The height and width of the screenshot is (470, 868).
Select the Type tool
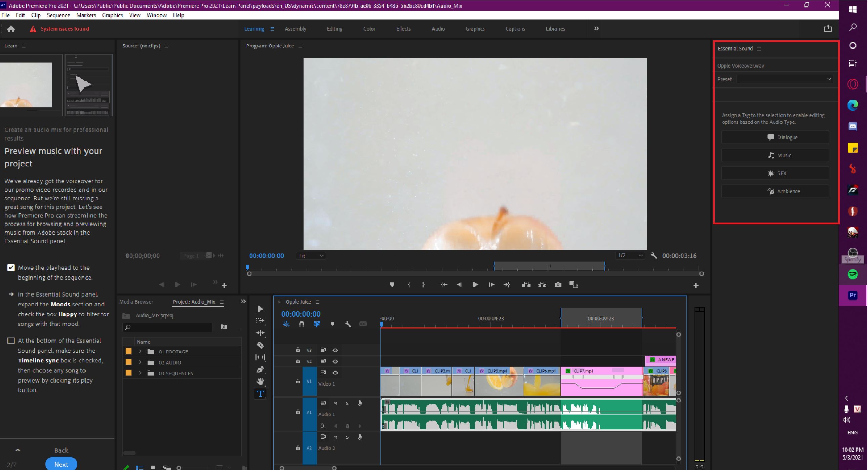click(260, 394)
